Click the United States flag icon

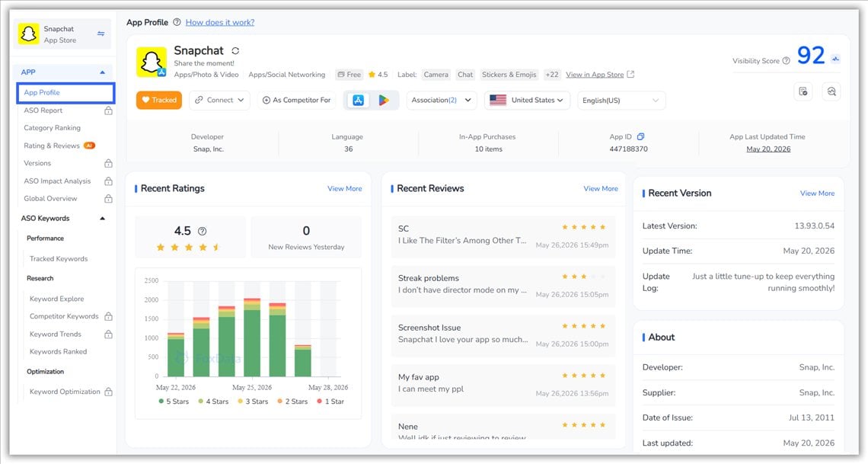[498, 101]
